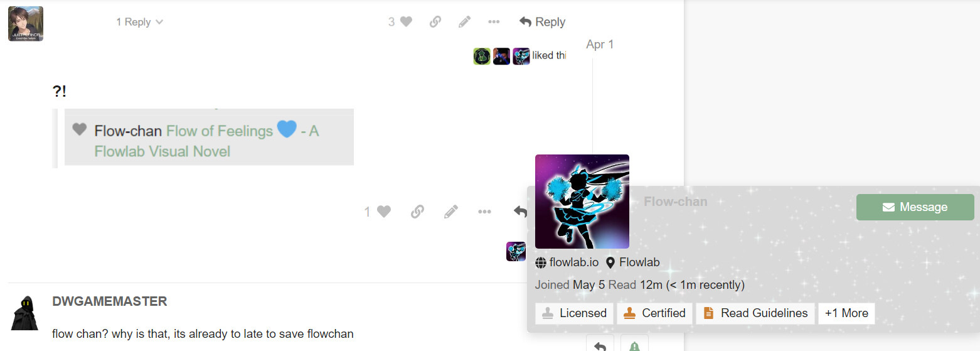Click Reply button on top post
980x351 pixels.
[542, 22]
